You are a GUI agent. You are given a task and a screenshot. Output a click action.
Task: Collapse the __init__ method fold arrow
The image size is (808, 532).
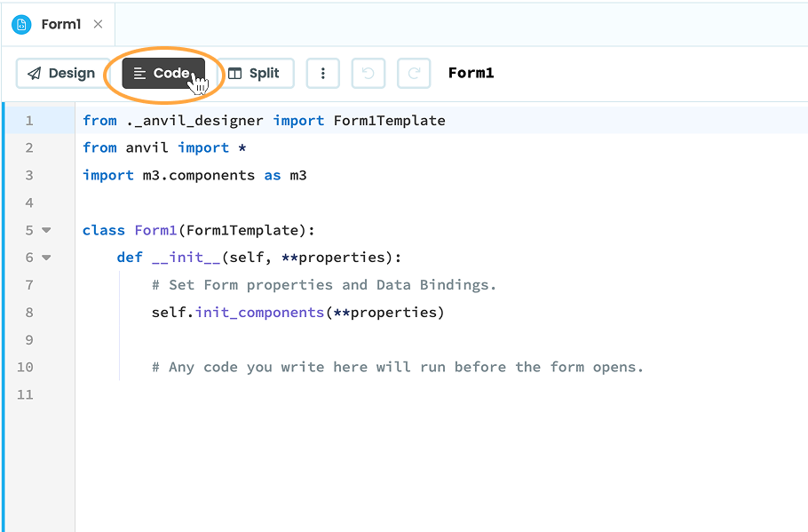pos(46,258)
